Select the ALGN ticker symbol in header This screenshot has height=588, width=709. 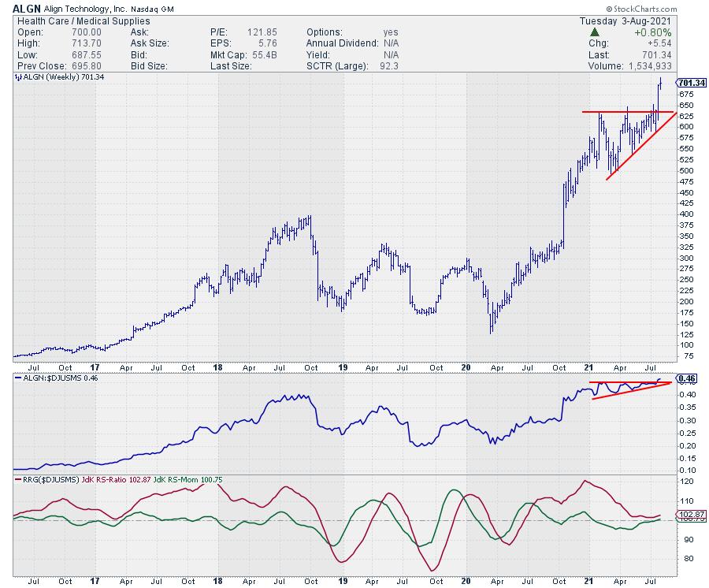[27, 9]
